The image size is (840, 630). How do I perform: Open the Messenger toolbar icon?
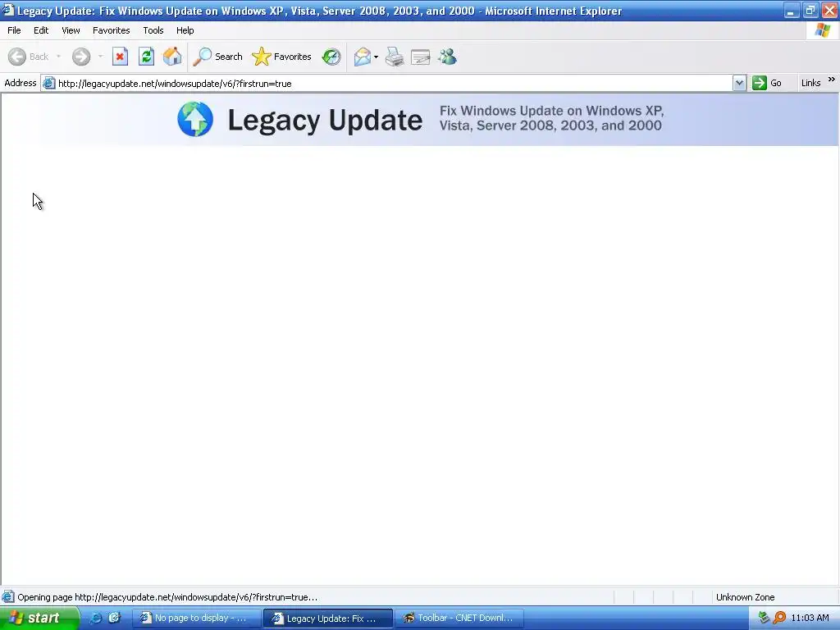coord(447,57)
